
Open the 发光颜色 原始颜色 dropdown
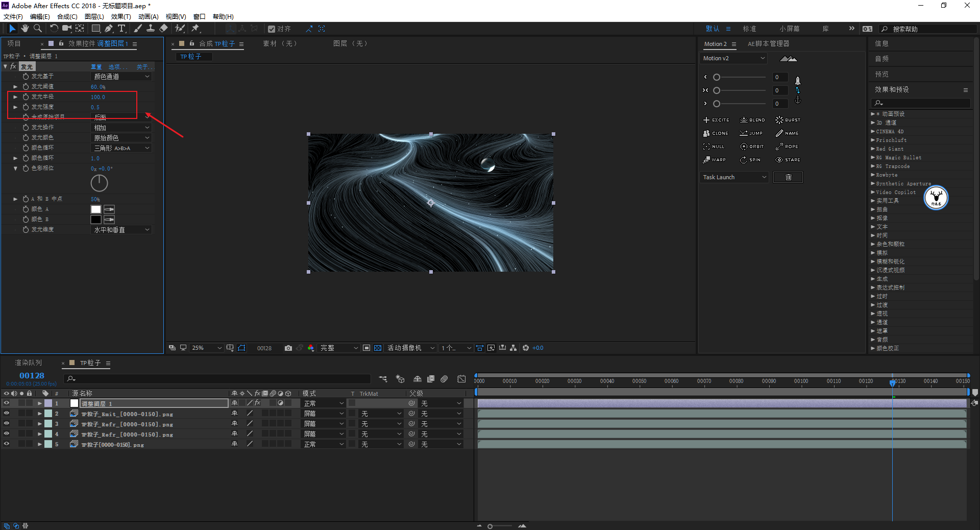tap(121, 138)
